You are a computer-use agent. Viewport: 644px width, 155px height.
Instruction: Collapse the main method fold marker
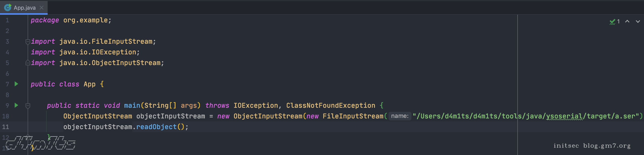pyautogui.click(x=28, y=105)
